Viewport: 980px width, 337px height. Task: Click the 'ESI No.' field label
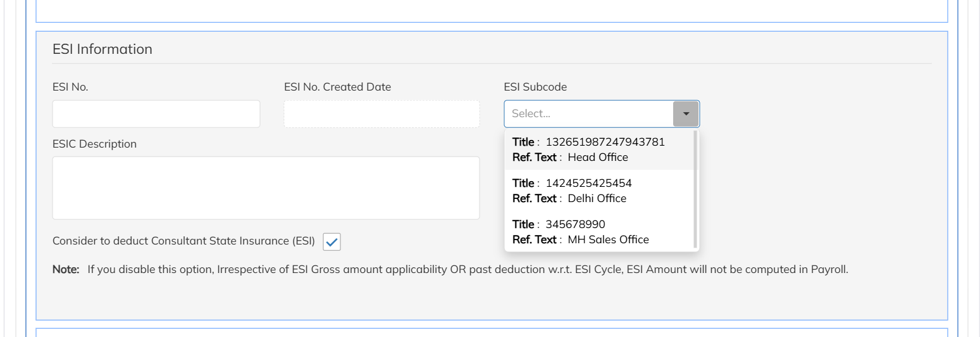(70, 87)
